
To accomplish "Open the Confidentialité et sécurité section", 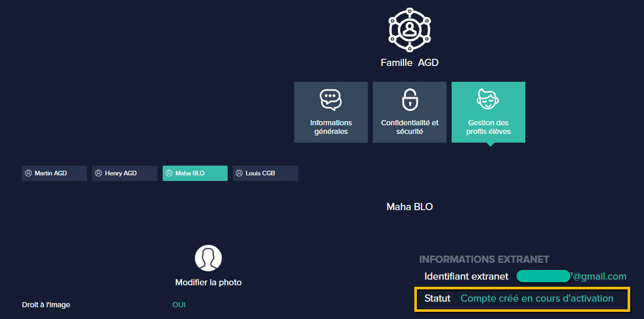I will pos(410,112).
